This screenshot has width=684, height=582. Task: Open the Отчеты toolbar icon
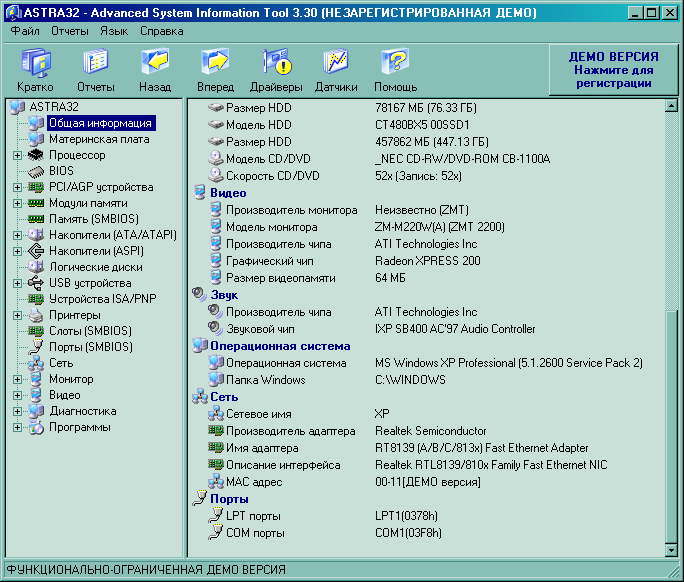[96, 62]
